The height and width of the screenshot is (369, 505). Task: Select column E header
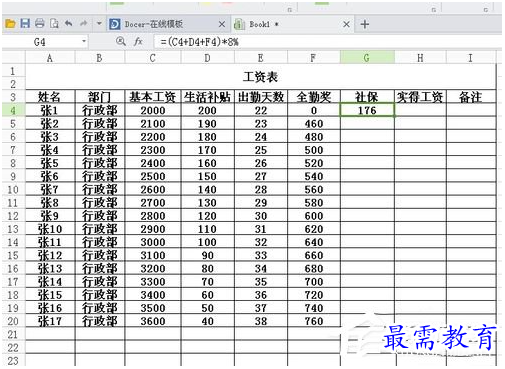pos(261,58)
